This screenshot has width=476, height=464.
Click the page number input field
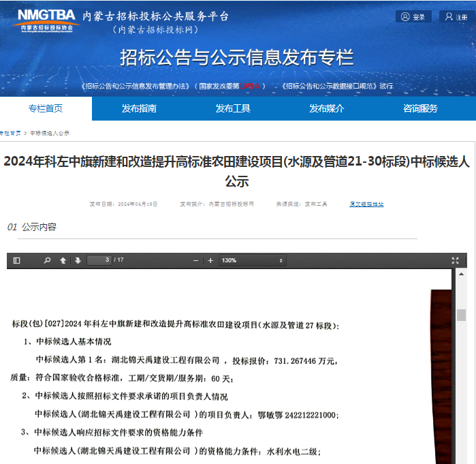[99, 260]
